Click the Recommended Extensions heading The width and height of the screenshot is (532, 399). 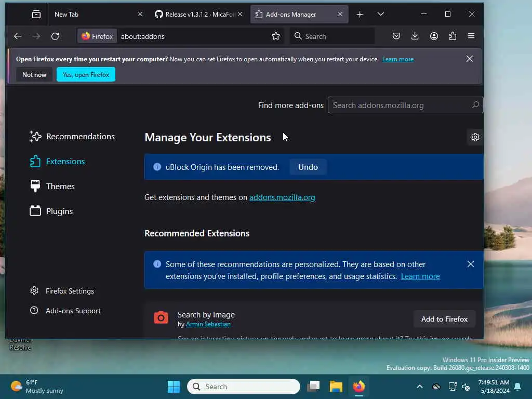click(x=197, y=233)
